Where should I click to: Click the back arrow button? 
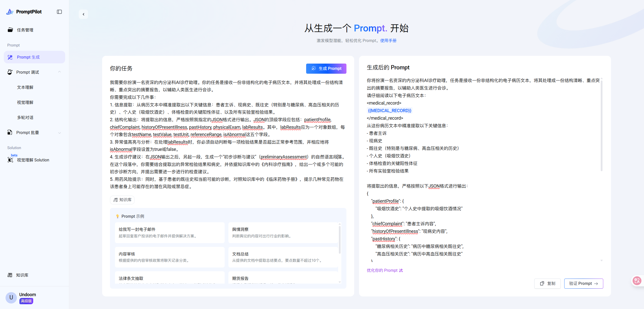pyautogui.click(x=84, y=14)
